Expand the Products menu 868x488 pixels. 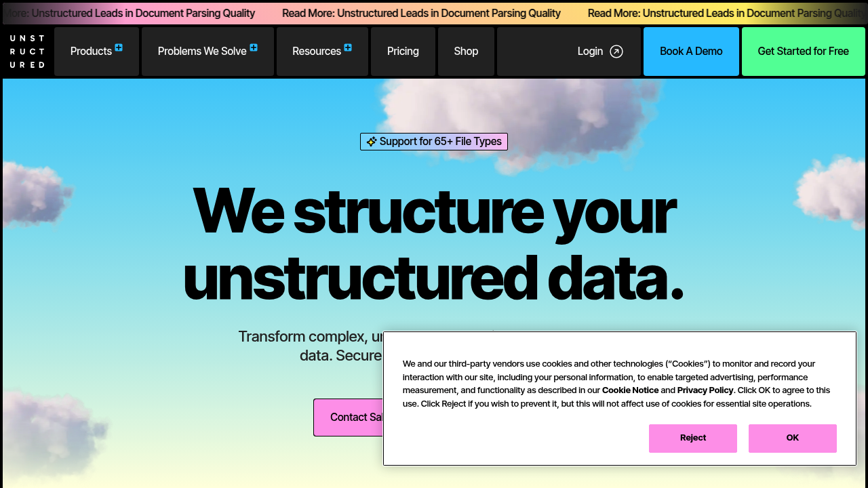[x=96, y=52]
